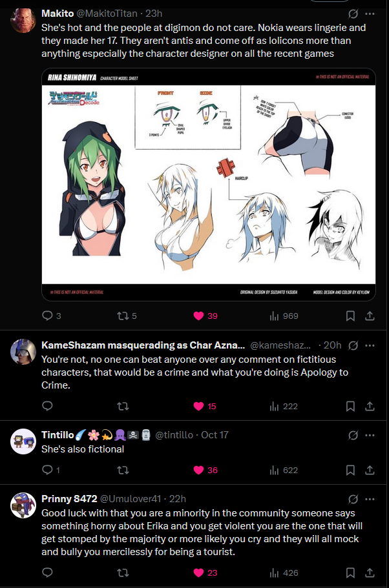Image resolution: width=389 pixels, height=588 pixels.
Task: Open Makito's profile avatar
Action: coord(23,20)
